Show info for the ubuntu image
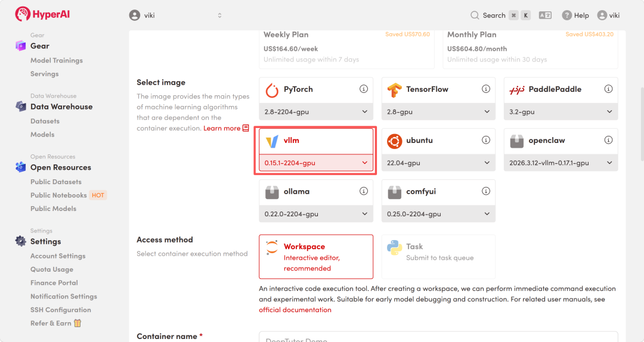Screen dimensions: 644x342 (x=486, y=140)
